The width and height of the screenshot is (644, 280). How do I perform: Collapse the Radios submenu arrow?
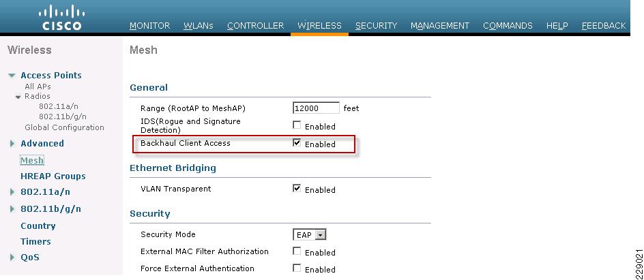coord(18,97)
